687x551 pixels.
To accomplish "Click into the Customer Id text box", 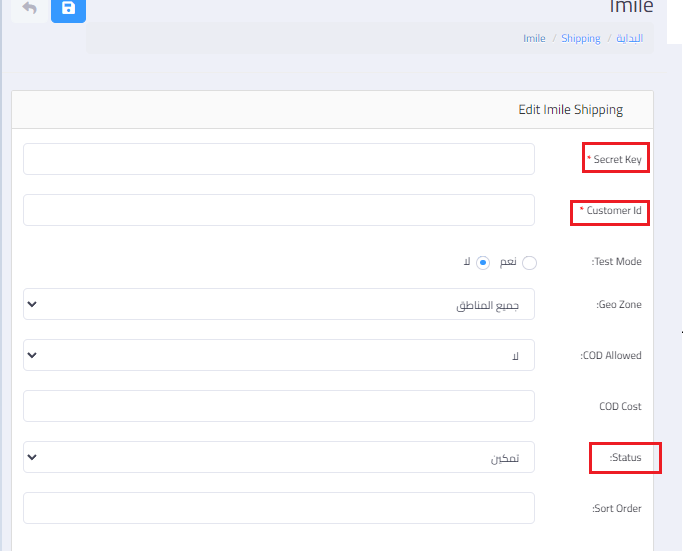I will (278, 210).
